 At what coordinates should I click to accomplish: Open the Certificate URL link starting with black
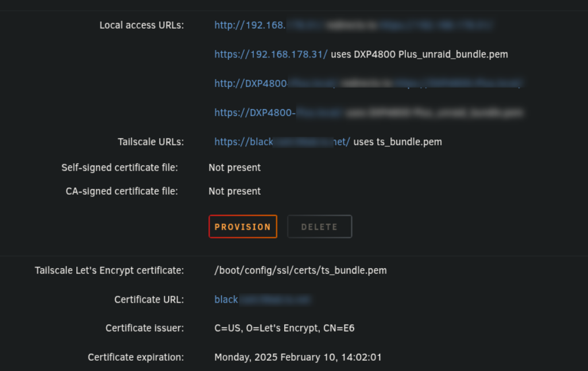[262, 299]
